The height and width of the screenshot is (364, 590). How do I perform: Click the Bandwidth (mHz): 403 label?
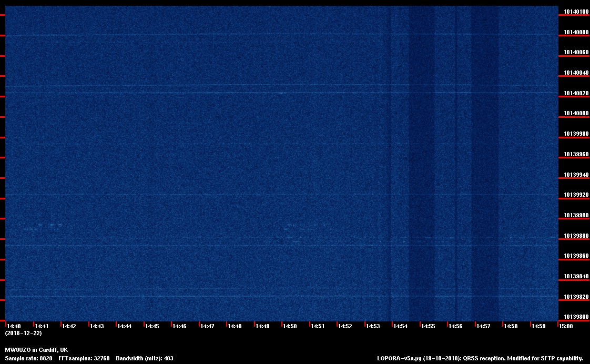click(145, 358)
